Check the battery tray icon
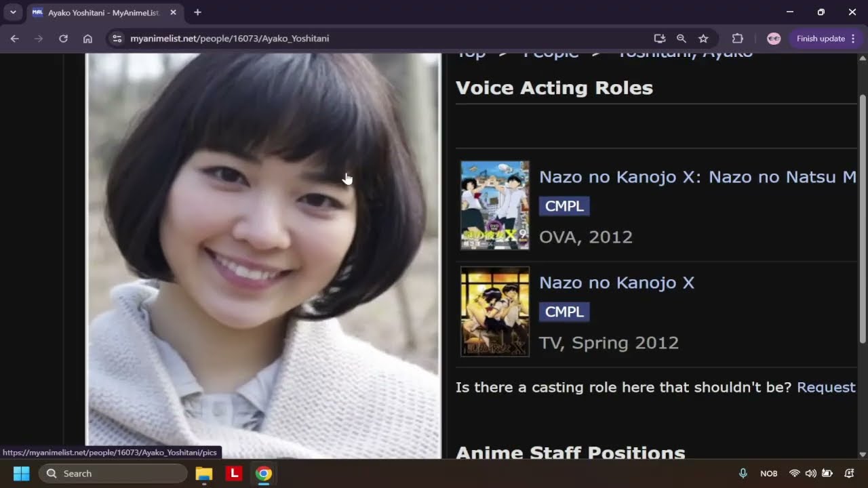The width and height of the screenshot is (868, 488). click(x=827, y=473)
